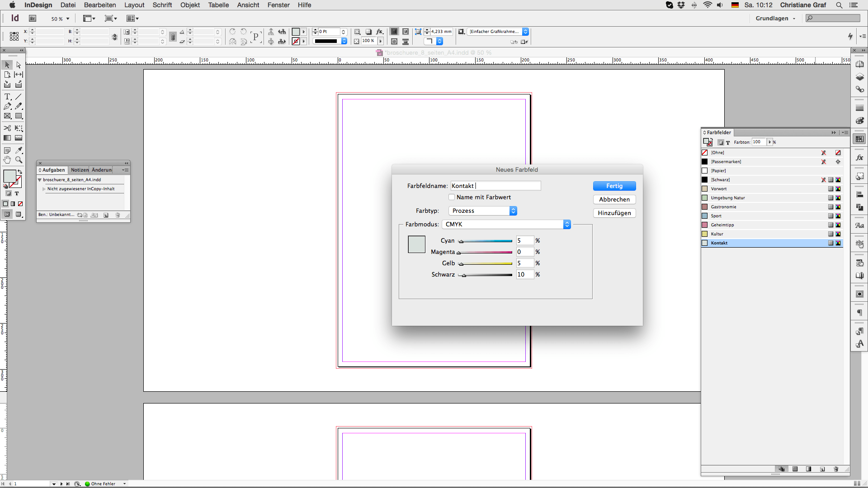868x488 pixels.
Task: Click the Fertig button
Action: (614, 186)
